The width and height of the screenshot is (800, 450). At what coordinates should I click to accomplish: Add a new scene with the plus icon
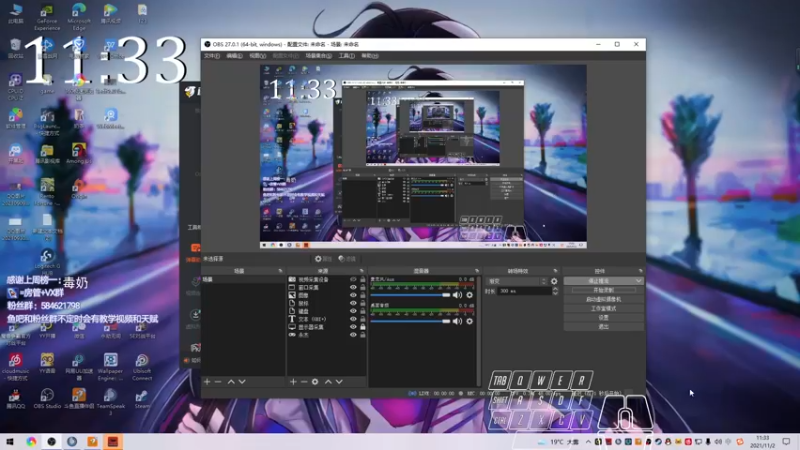click(x=207, y=382)
